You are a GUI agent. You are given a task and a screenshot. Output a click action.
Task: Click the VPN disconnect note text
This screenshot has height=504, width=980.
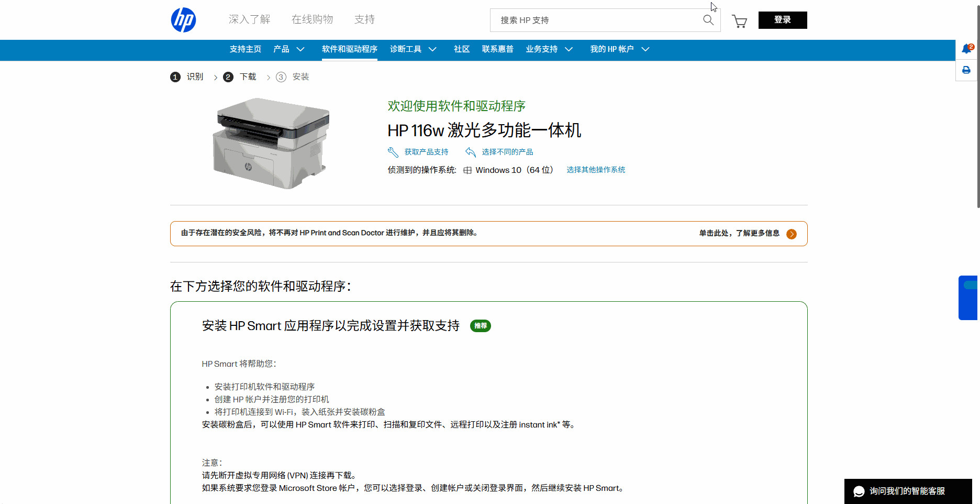tap(281, 475)
